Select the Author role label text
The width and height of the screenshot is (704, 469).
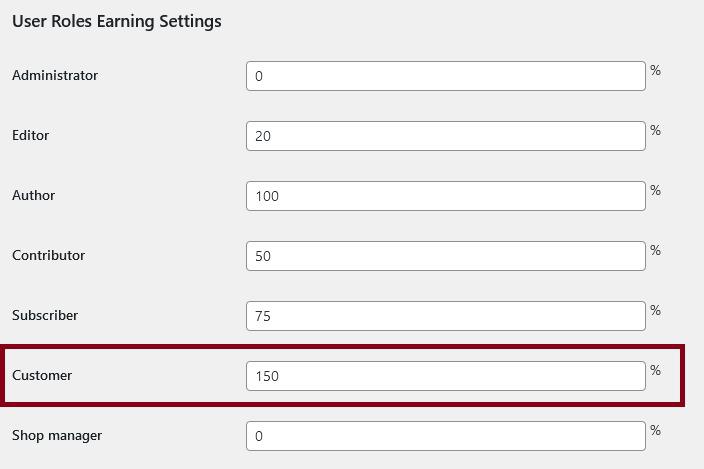(33, 196)
